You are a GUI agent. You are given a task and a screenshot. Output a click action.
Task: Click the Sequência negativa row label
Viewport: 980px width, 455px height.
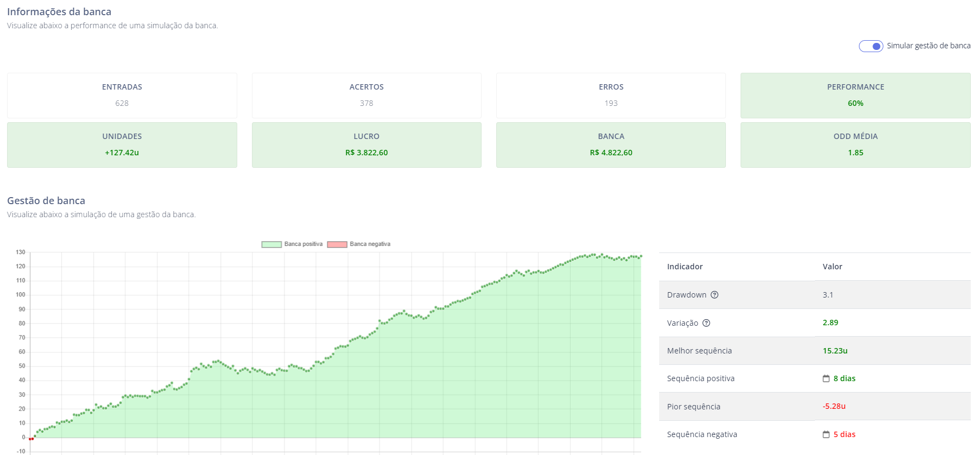click(x=702, y=434)
